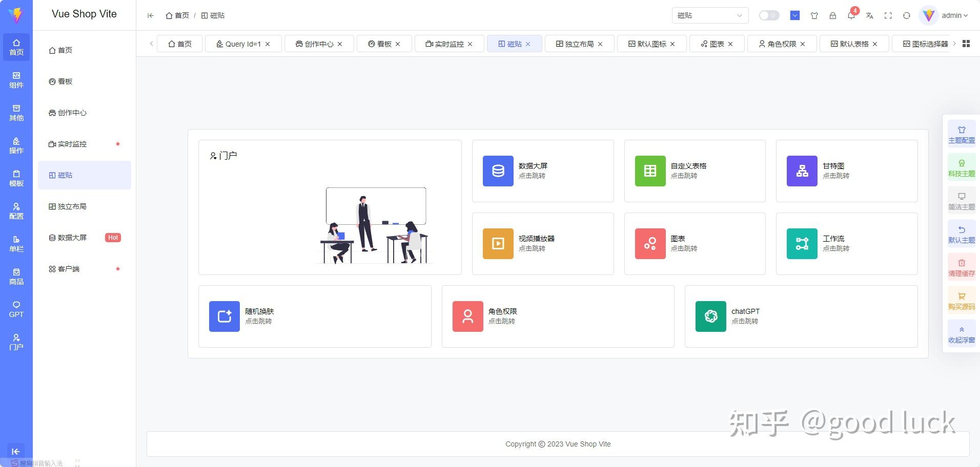Screen dimensions: 980x467
Task: Click 清理缓存 in the floating panel
Action: click(x=962, y=268)
